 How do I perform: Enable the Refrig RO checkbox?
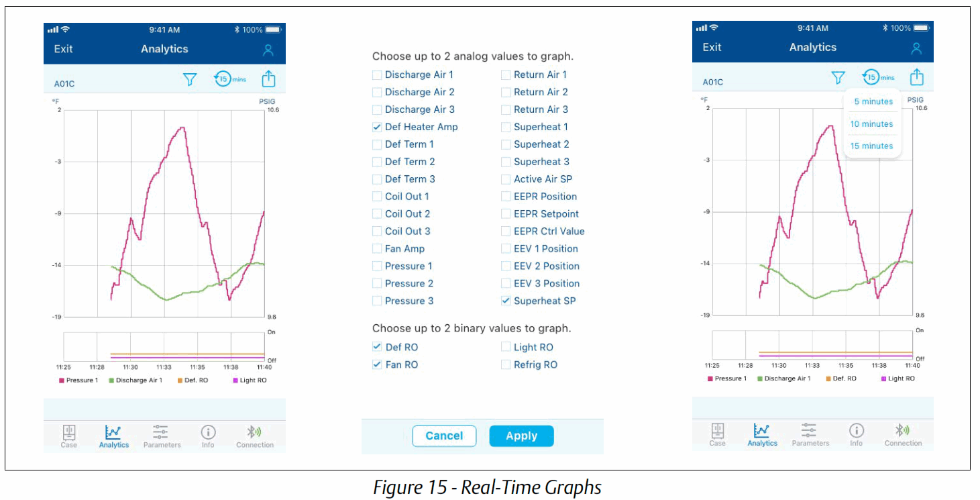[x=505, y=364]
